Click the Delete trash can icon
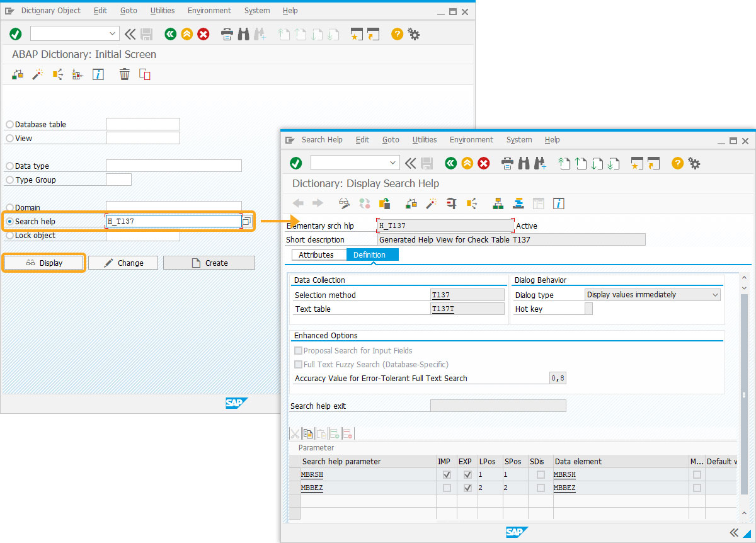 tap(125, 74)
